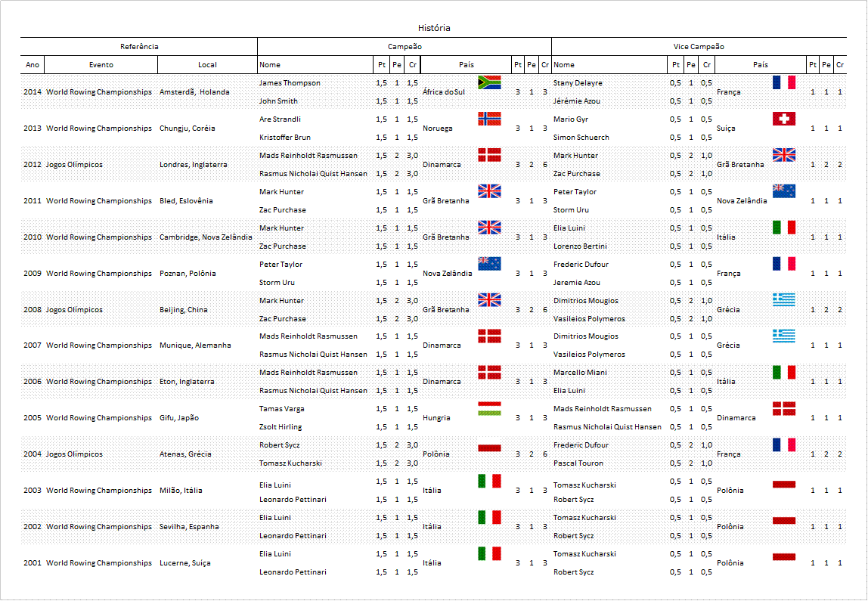Select the Greece flag in the 2007 row
The height and width of the screenshot is (601, 868).
click(784, 336)
